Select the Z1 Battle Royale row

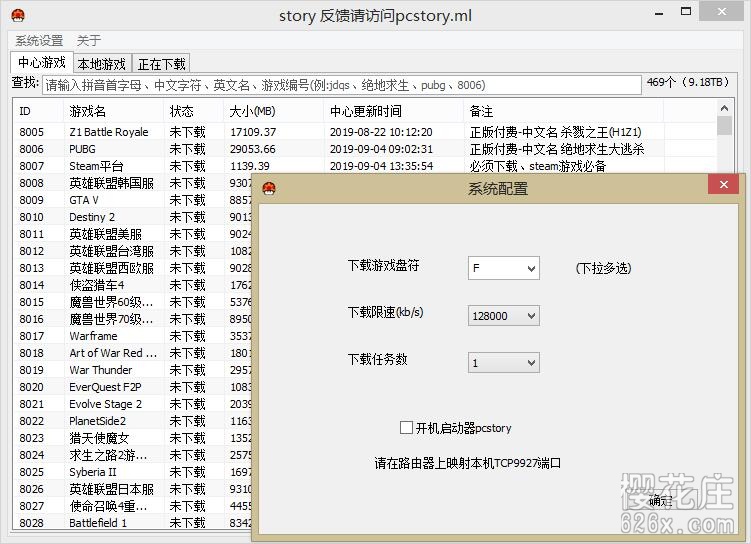[x=365, y=132]
